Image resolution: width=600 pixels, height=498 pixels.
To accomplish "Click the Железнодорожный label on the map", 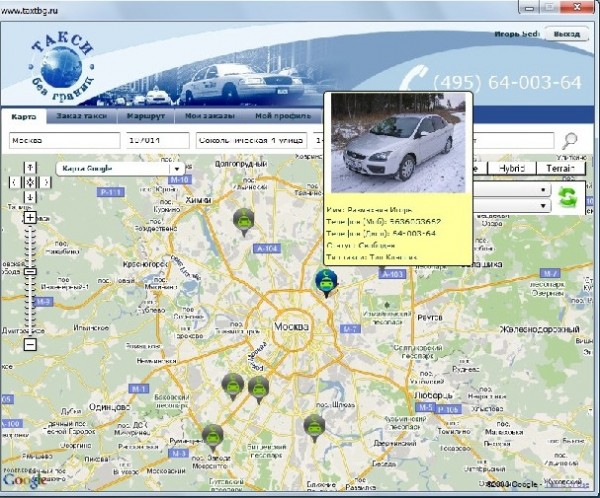I will click(539, 329).
